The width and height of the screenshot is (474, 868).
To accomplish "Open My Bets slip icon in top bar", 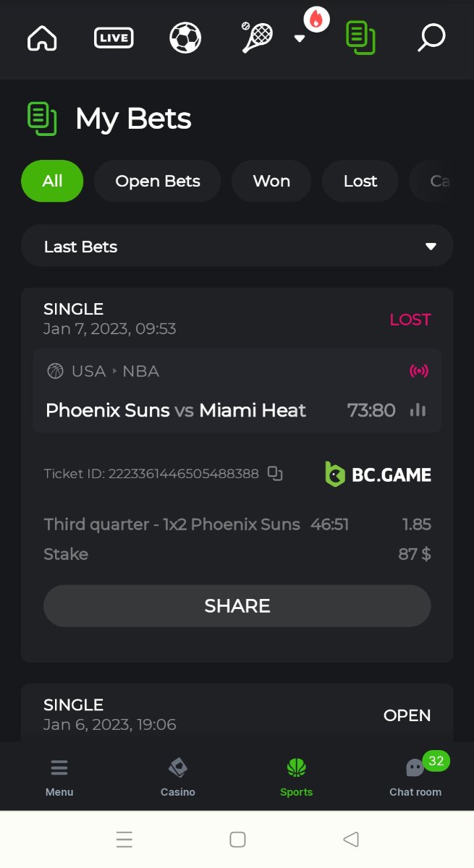I will click(360, 38).
